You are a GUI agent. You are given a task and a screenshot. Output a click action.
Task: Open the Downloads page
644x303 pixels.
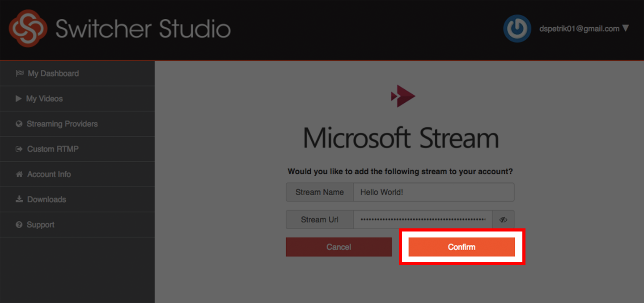[77, 199]
